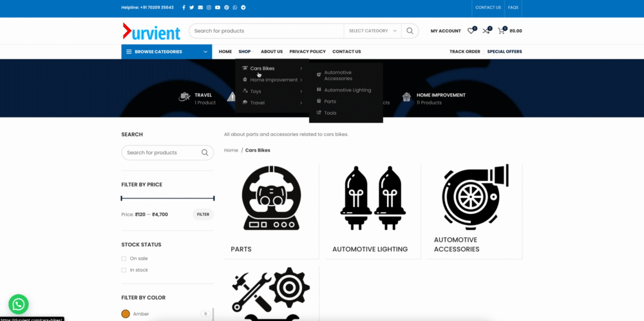Open About Us in navigation bar
The height and width of the screenshot is (321, 644).
tap(272, 52)
